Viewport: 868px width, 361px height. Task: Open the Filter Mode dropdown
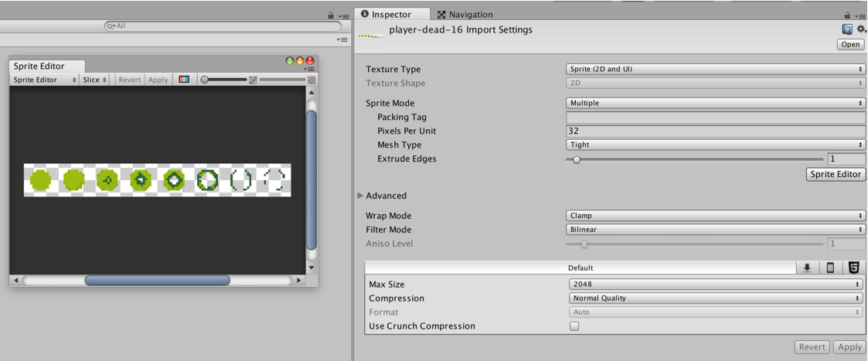point(715,230)
